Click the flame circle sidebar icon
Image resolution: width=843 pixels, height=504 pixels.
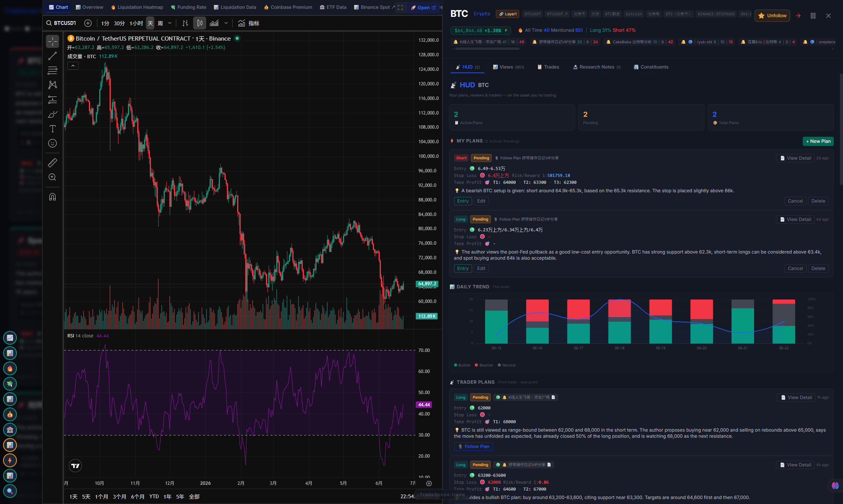pyautogui.click(x=10, y=368)
